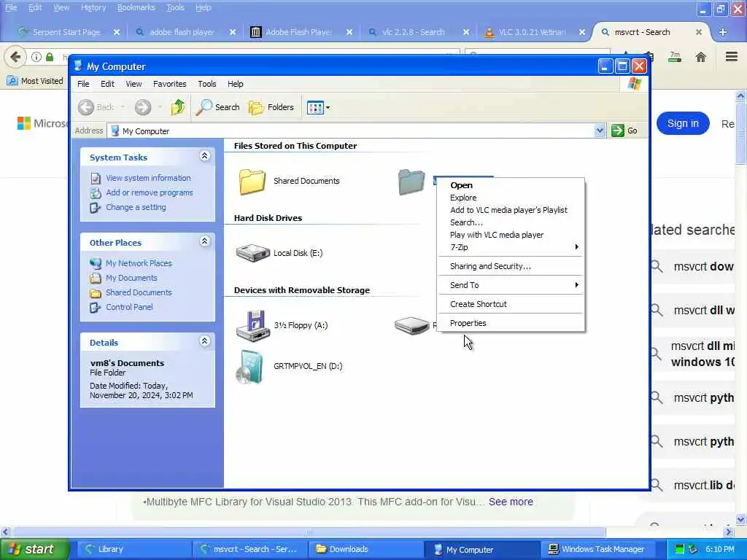The height and width of the screenshot is (560, 747).
Task: Click the lock icon in browser address bar
Action: [50, 57]
